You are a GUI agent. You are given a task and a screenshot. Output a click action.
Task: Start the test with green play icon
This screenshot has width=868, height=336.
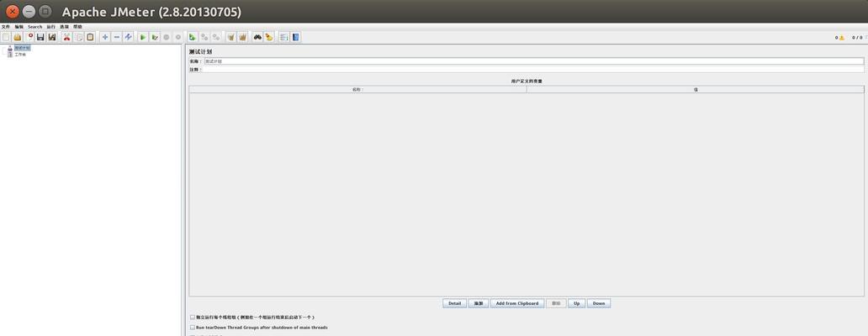point(143,37)
